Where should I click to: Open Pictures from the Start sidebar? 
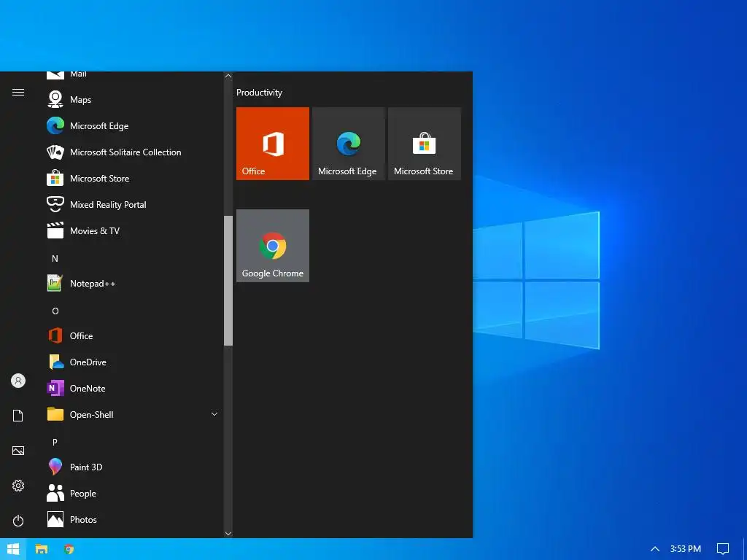coord(18,451)
